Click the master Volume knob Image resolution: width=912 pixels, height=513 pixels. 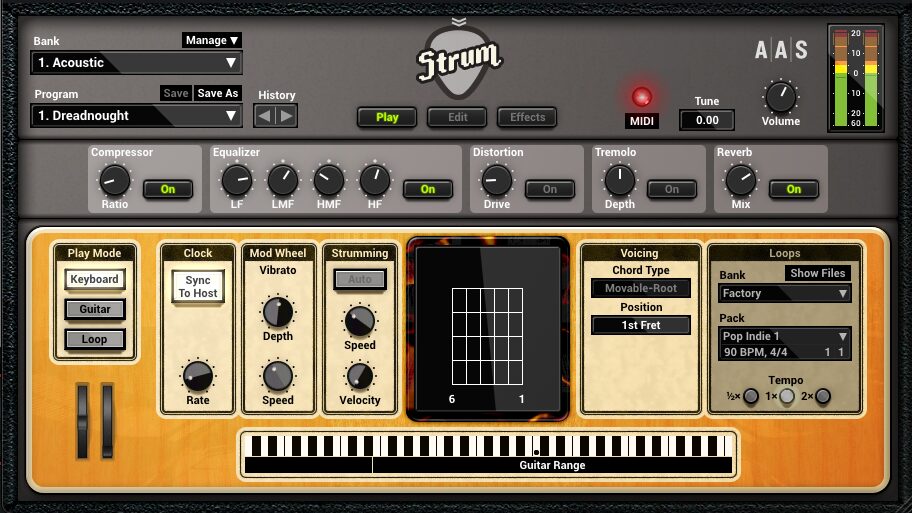coord(781,97)
